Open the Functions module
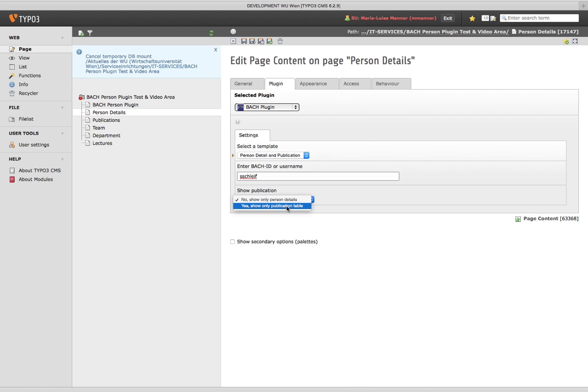 point(29,75)
